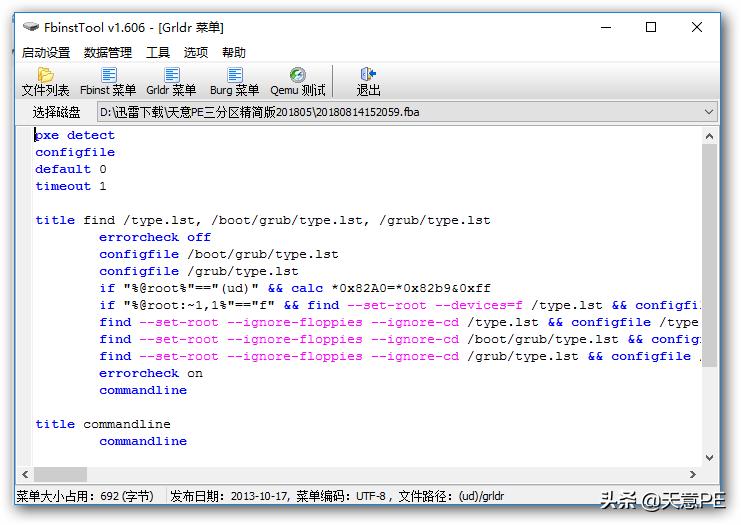Viewport: 741px width, 525px height.
Task: Click the horizontal scrollbar left arrow
Action: coord(25,474)
